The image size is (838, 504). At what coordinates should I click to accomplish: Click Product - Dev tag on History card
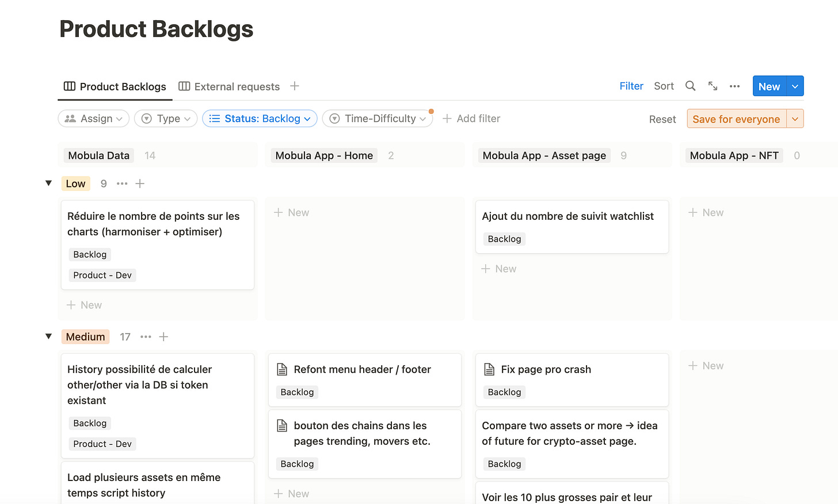(x=102, y=444)
